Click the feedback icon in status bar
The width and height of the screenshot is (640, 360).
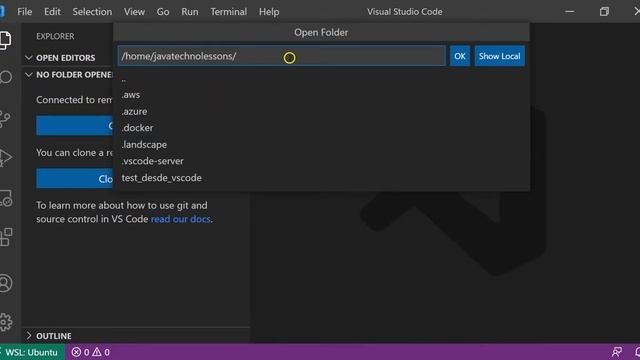click(616, 352)
